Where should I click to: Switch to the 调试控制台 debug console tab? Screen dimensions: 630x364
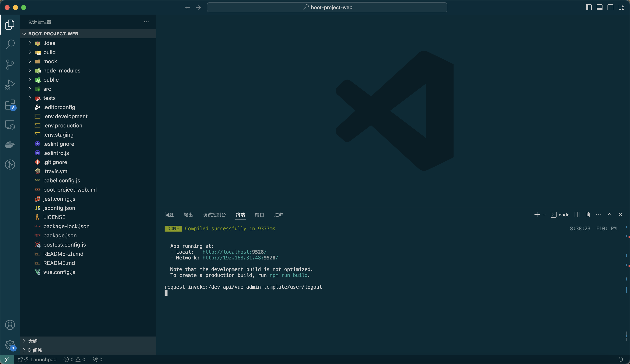pyautogui.click(x=214, y=215)
